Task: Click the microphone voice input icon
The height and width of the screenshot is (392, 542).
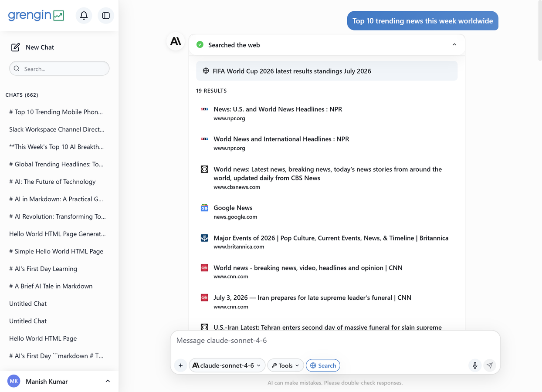Action: tap(475, 365)
